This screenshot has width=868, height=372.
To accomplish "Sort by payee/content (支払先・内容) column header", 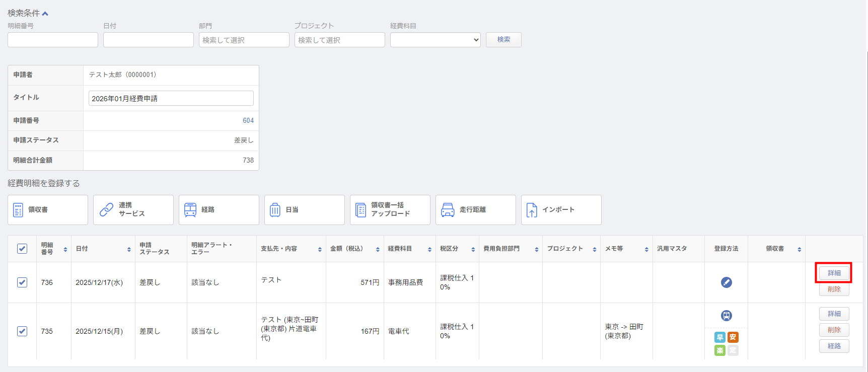I will [320, 249].
